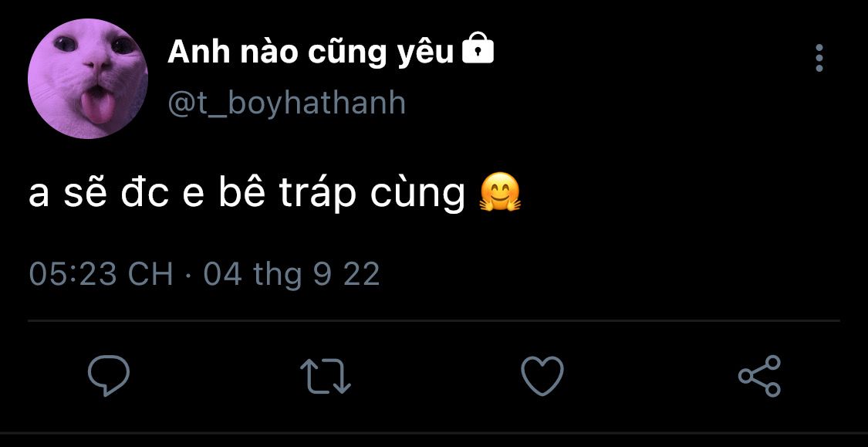Screen dimensions: 868x447
Task: Open the purple cat profile picture
Action: 88,79
